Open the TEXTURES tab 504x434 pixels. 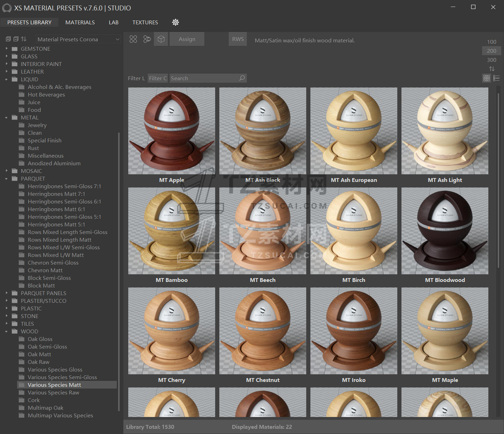tap(145, 22)
